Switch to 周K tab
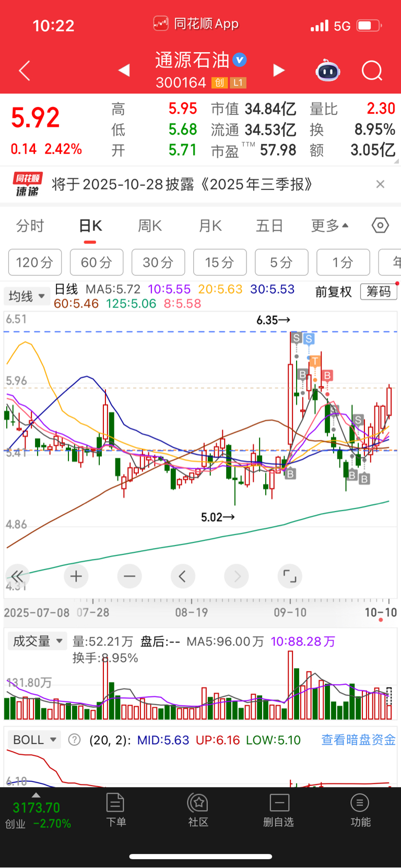 point(150,226)
